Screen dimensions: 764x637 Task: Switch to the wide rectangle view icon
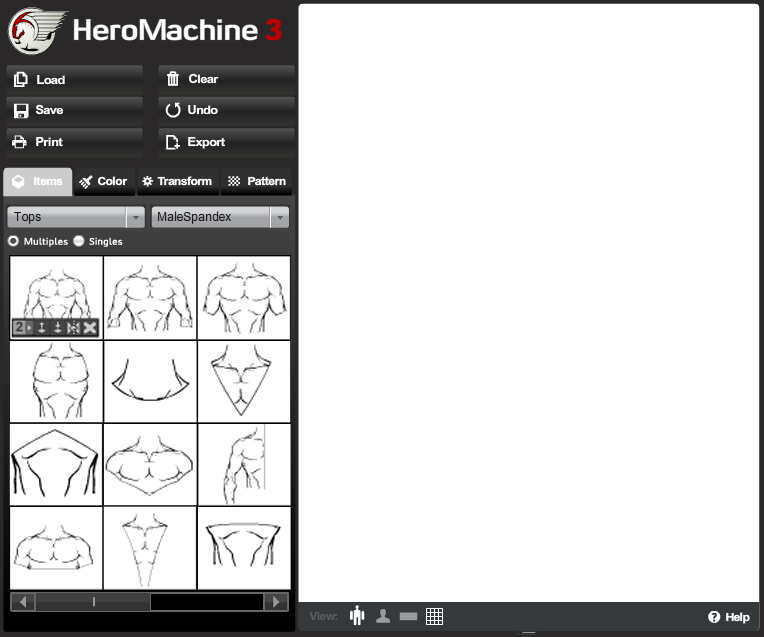point(408,617)
